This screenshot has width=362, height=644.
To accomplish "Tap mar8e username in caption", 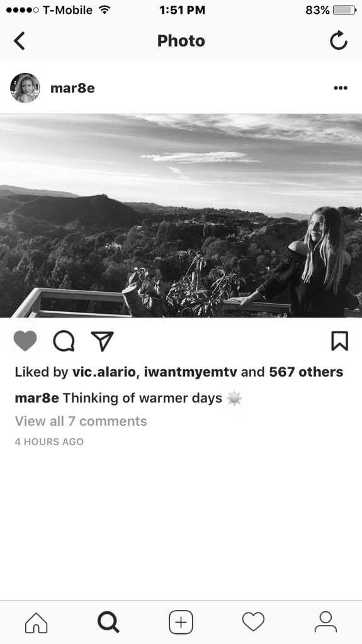I will pos(37,398).
